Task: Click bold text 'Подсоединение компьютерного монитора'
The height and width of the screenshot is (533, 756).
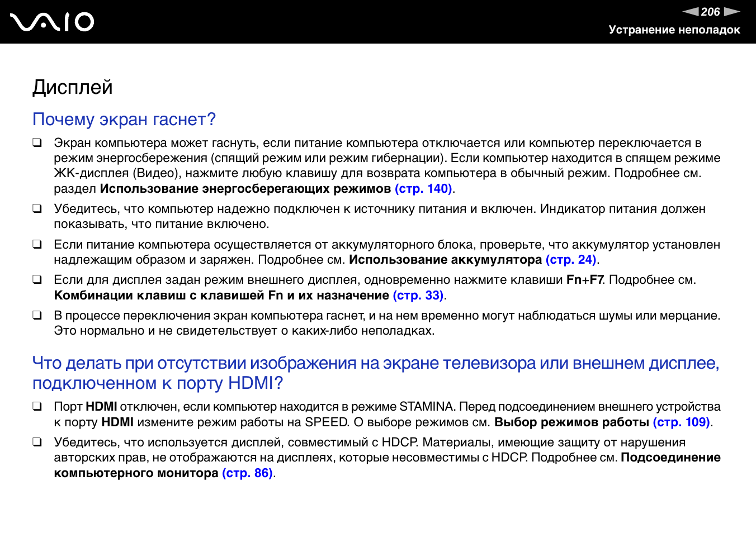Action: 387,465
